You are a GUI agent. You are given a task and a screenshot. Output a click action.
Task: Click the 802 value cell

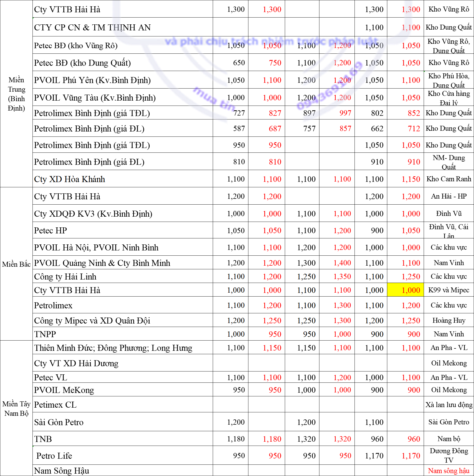coord(371,113)
